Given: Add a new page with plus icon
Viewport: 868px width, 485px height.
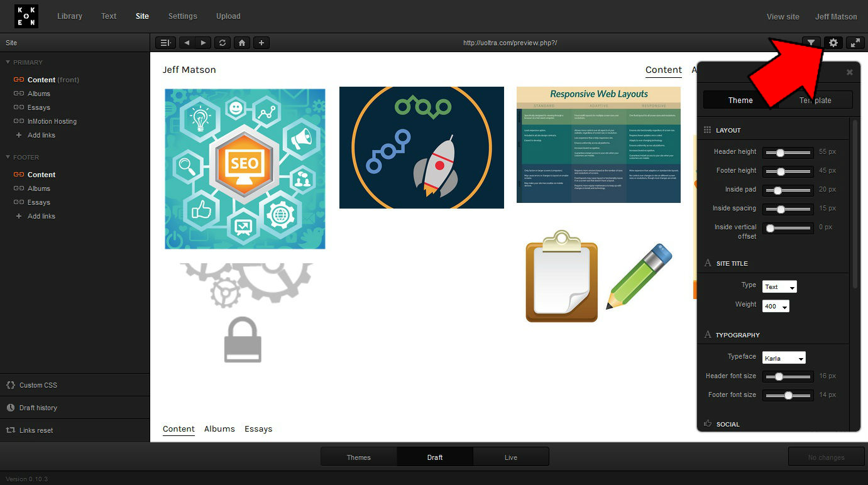Looking at the screenshot, I should [261, 43].
